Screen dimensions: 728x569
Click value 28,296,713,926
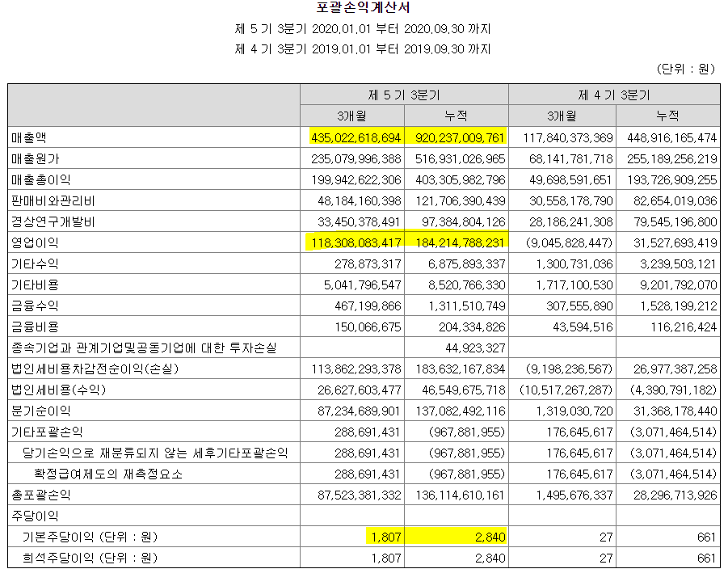[x=675, y=495]
